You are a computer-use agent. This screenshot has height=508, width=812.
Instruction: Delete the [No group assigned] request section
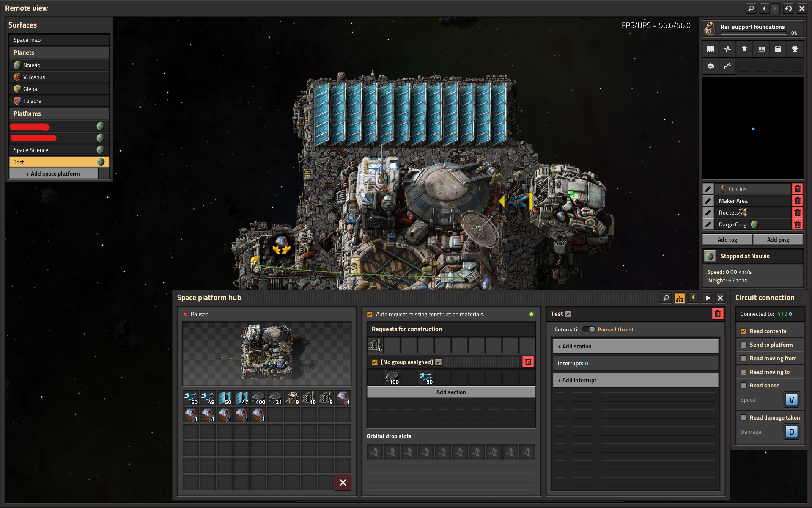[x=528, y=362]
